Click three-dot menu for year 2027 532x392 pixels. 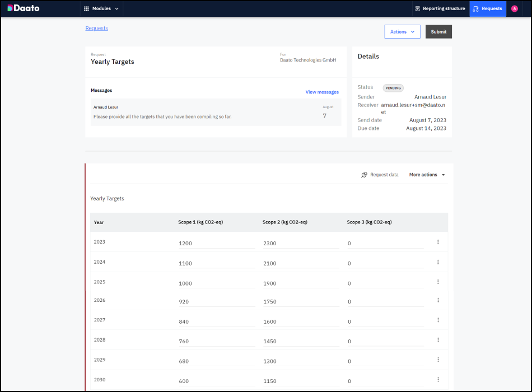438,320
